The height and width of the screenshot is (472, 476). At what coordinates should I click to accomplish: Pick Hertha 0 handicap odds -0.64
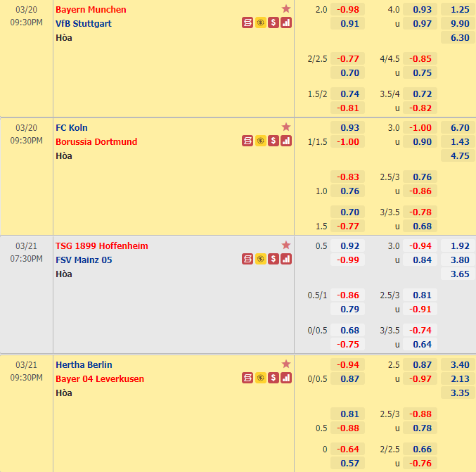click(x=347, y=449)
